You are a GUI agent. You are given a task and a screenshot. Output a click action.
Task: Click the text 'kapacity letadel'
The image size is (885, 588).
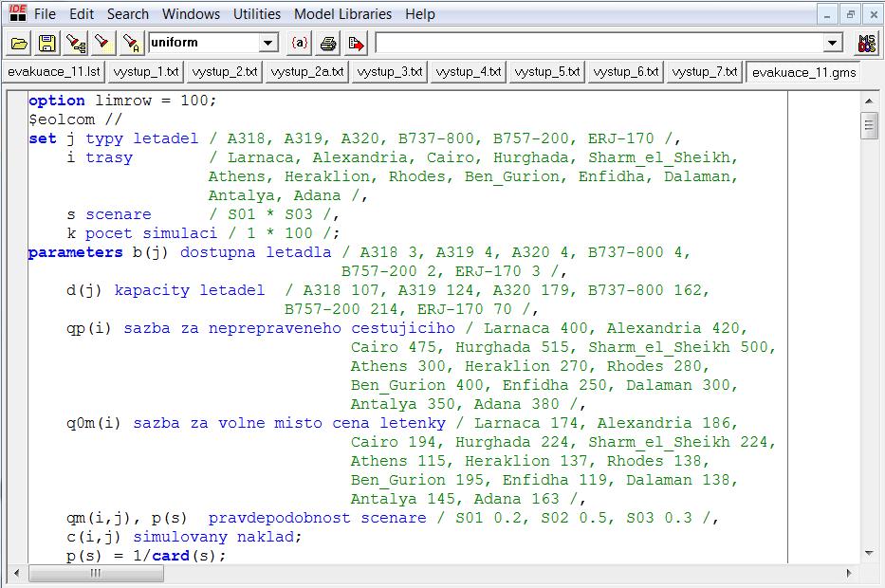(189, 290)
